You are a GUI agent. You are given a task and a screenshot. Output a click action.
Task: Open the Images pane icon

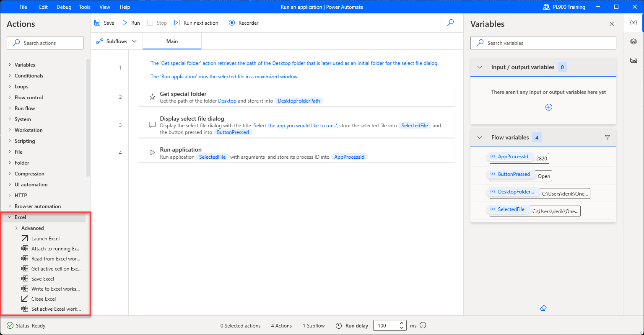click(634, 60)
